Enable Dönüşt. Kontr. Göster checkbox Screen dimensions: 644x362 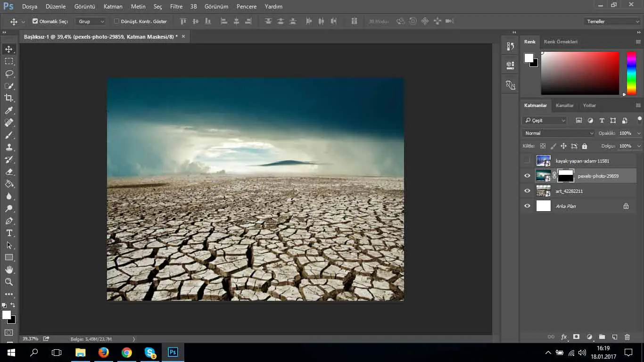[116, 21]
